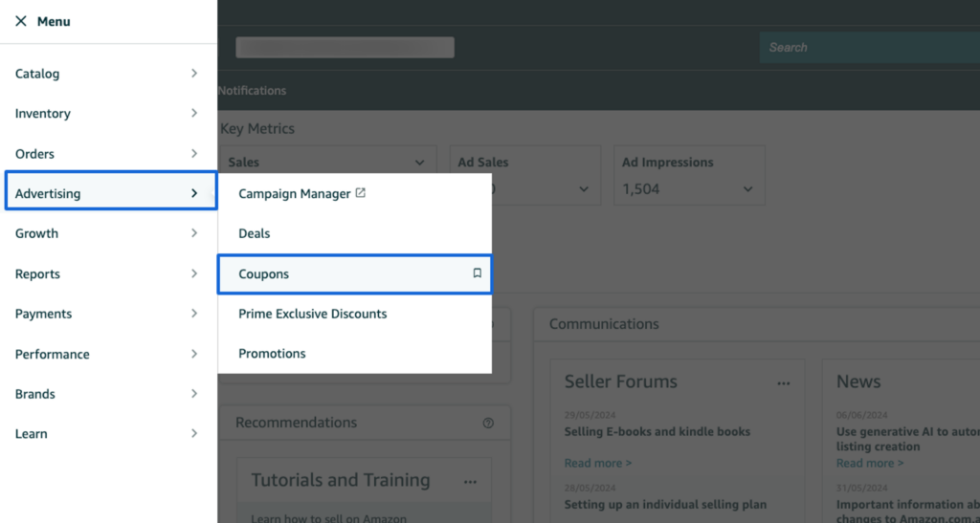Click the Communications section heading
Screen dimensions: 980x523
point(604,324)
